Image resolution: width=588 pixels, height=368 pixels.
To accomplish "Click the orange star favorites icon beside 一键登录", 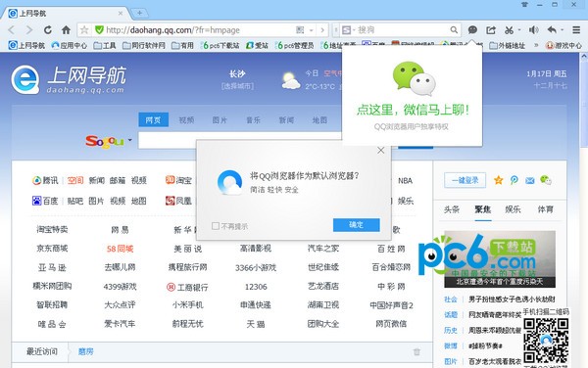I will click(499, 180).
